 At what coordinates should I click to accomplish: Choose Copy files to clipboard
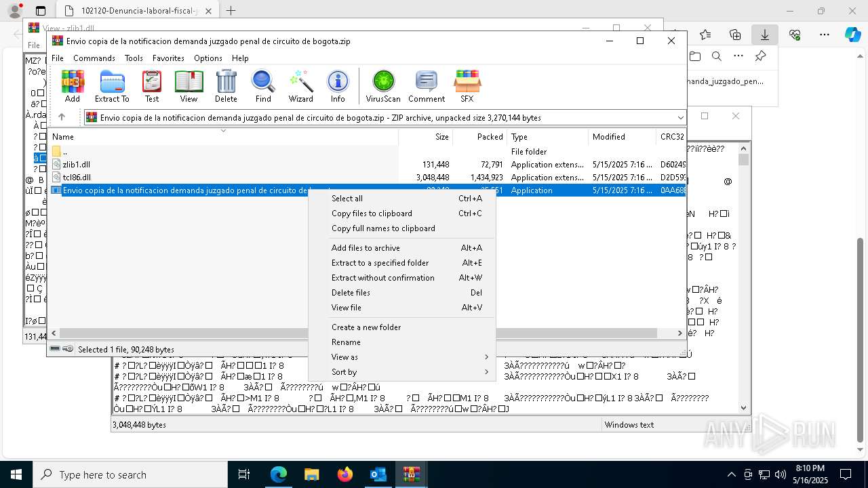pyautogui.click(x=402, y=213)
